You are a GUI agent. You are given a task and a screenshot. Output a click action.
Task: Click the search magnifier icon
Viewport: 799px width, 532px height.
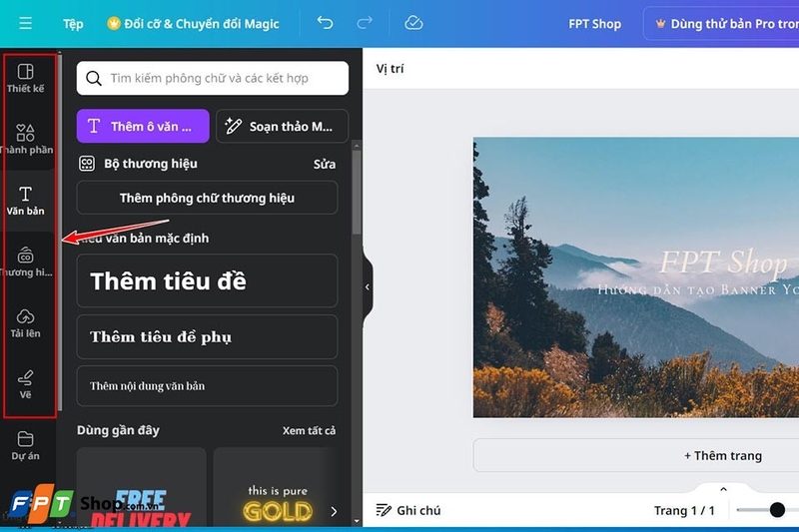93,78
